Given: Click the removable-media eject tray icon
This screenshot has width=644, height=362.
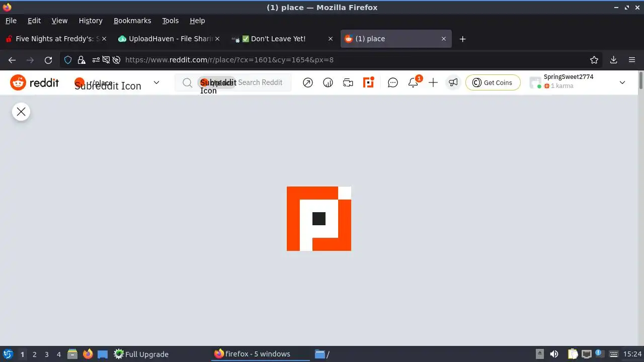Looking at the screenshot, I should 539,354.
